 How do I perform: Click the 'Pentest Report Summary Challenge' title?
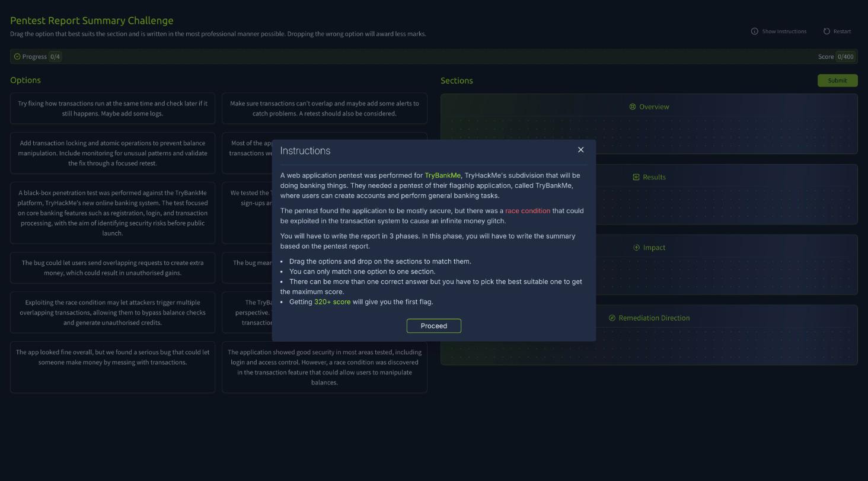92,21
